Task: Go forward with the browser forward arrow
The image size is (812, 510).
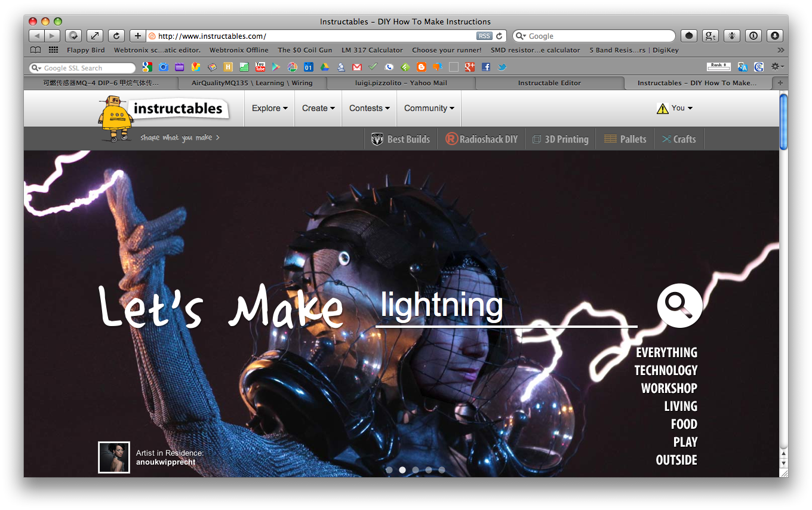Action: tap(53, 36)
